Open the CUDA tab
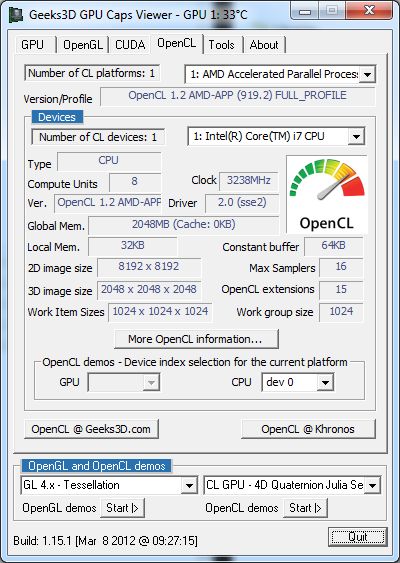 [130, 45]
